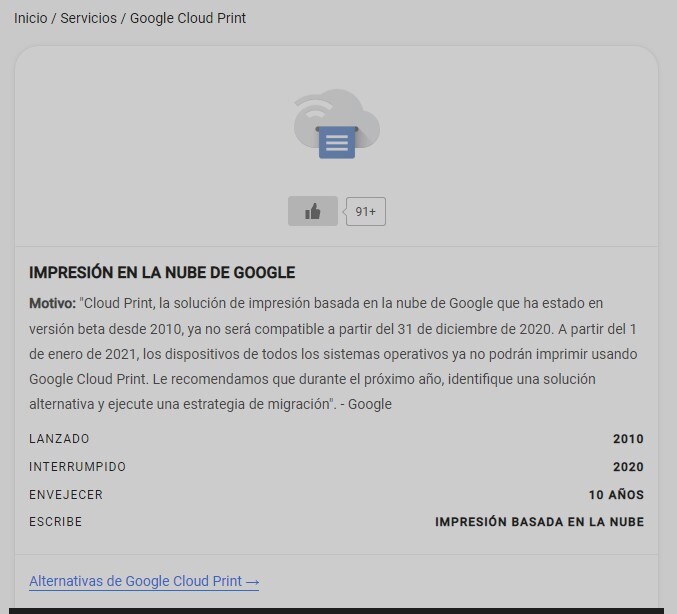Go to the Inicio breadcrumb link
Screen dimensions: 677x614
pos(31,18)
